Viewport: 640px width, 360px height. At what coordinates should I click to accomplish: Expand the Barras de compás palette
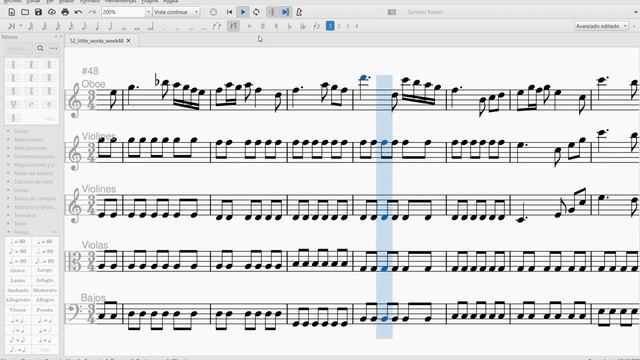(34, 198)
